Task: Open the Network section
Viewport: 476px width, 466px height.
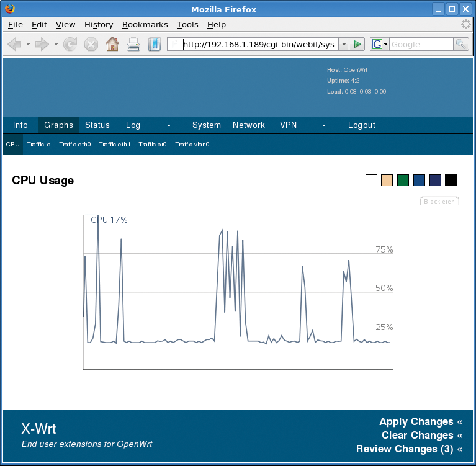Action: click(249, 125)
